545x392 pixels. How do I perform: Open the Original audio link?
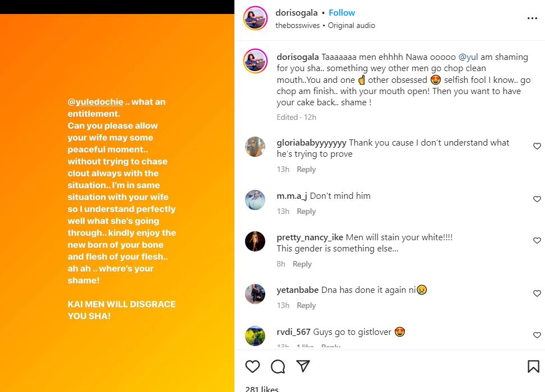click(352, 25)
